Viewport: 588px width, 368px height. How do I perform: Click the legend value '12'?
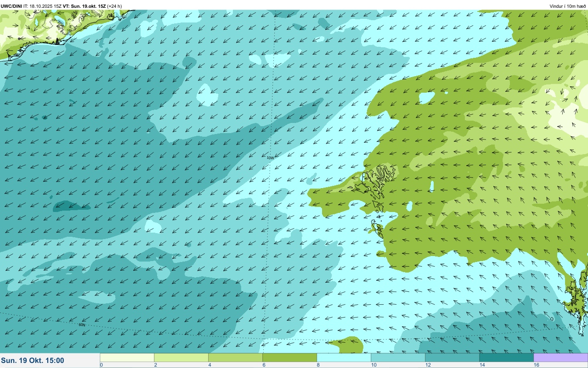[x=428, y=365]
